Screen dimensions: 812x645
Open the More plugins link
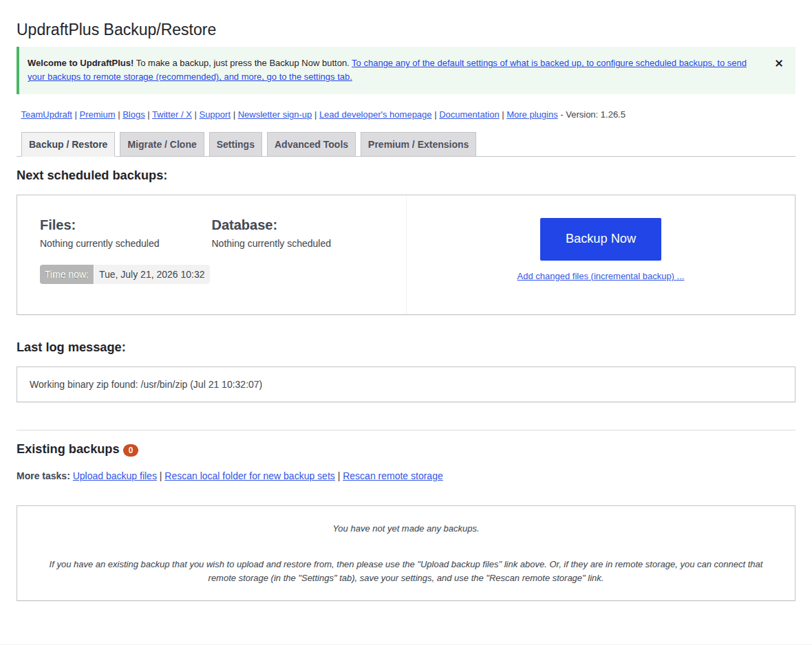coord(533,114)
